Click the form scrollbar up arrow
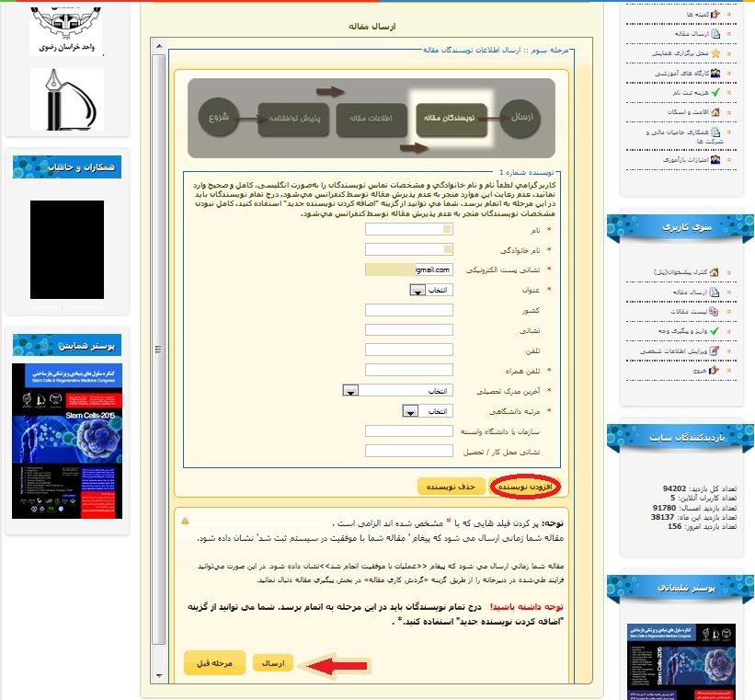The width and height of the screenshot is (755, 700). [x=159, y=46]
